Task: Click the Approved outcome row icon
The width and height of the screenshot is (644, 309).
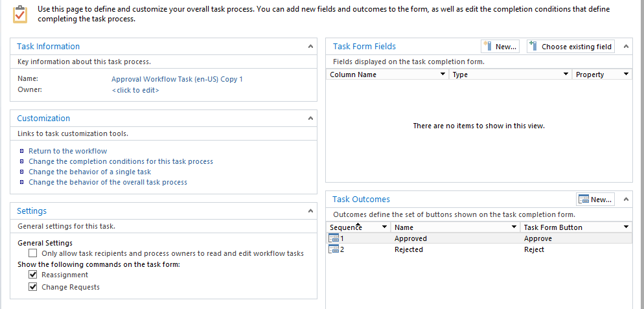Action: tap(334, 238)
